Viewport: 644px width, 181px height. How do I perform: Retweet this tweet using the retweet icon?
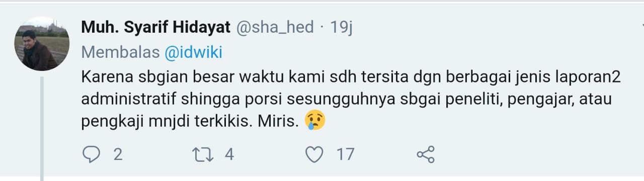[203, 154]
